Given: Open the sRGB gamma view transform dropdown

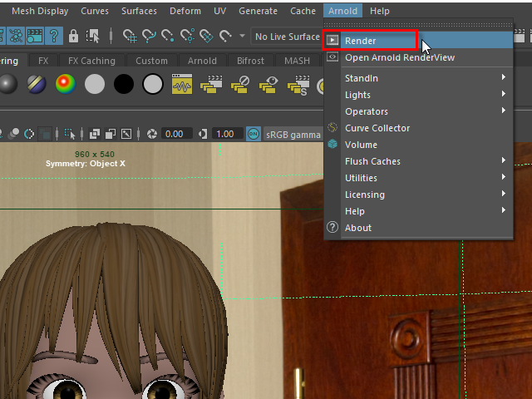Looking at the screenshot, I should click(293, 134).
